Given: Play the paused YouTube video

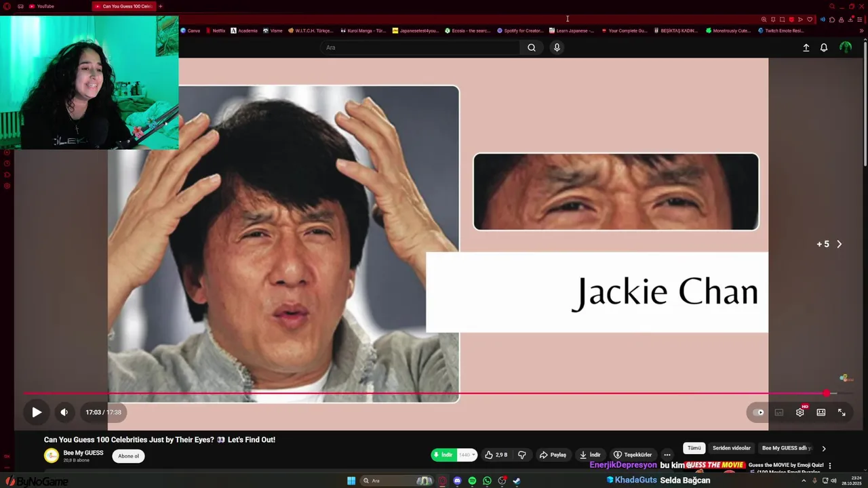Looking at the screenshot, I should tap(37, 412).
